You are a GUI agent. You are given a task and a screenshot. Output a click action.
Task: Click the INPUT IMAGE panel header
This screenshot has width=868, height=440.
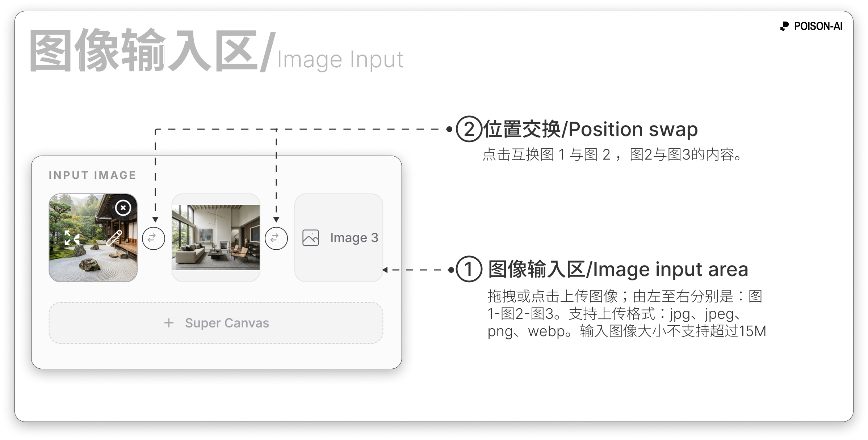(x=92, y=175)
